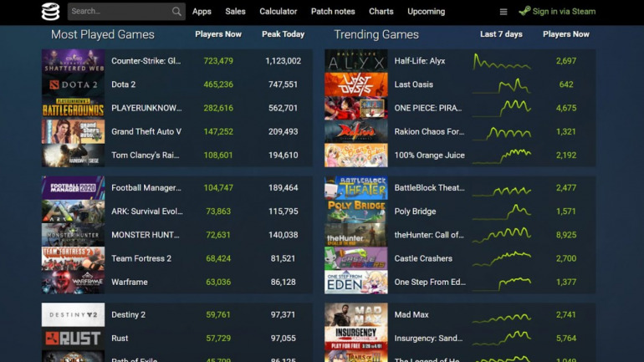The height and width of the screenshot is (362, 644).
Task: Click the Football Manager 2020 thumbnail
Action: click(73, 188)
